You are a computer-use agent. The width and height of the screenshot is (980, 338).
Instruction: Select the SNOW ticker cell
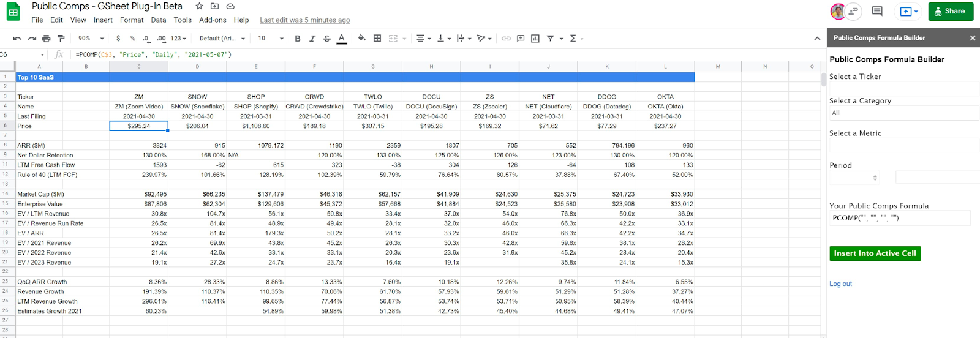tap(197, 97)
